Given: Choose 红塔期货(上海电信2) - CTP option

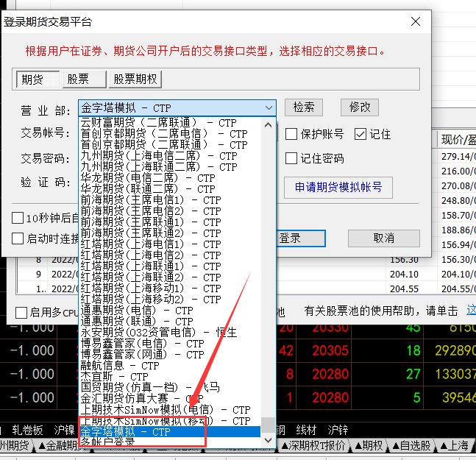Looking at the screenshot, I should 169,255.
